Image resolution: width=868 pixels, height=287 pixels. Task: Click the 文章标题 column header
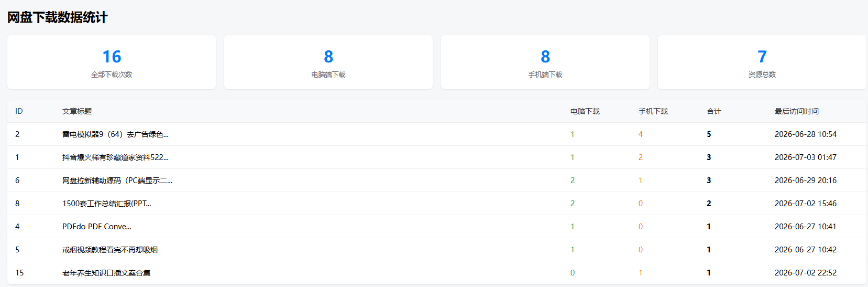(77, 111)
